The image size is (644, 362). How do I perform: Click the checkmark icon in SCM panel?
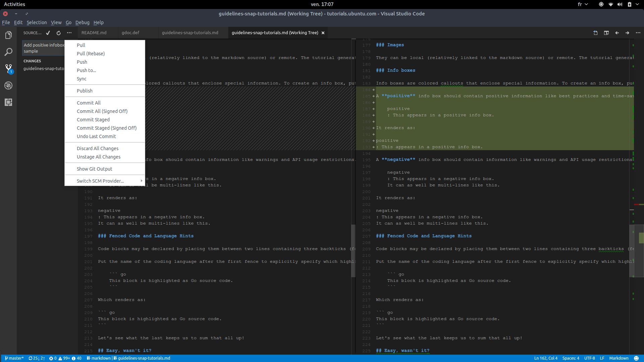coord(48,33)
